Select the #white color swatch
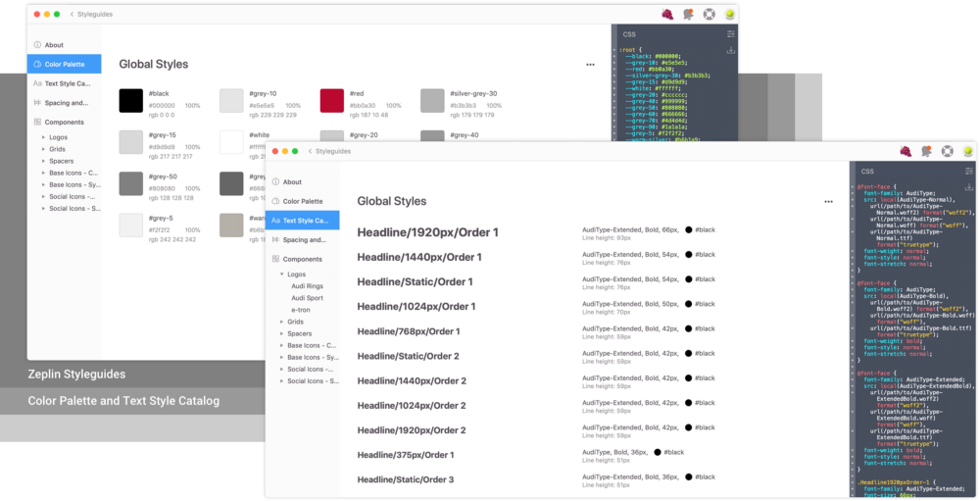The width and height of the screenshot is (980, 501). point(231,142)
